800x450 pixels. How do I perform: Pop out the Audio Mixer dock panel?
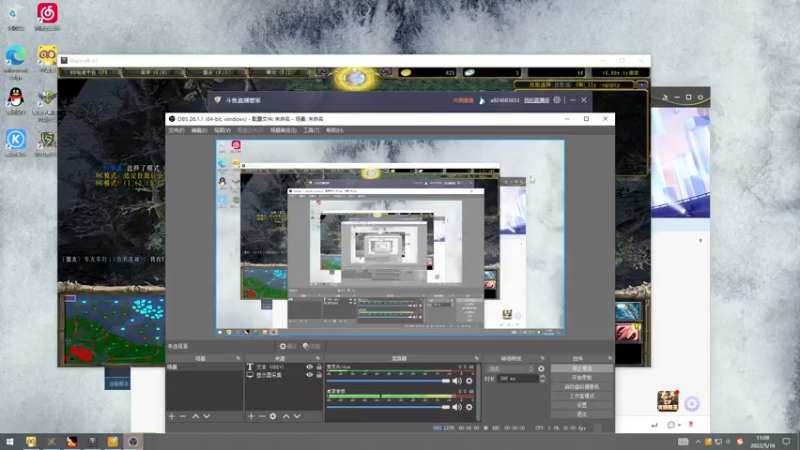[x=477, y=358]
